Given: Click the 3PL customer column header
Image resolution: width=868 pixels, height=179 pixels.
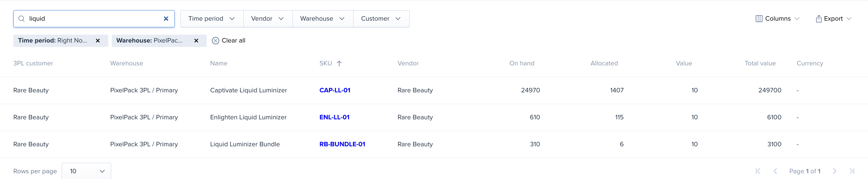Looking at the screenshot, I should 33,63.
